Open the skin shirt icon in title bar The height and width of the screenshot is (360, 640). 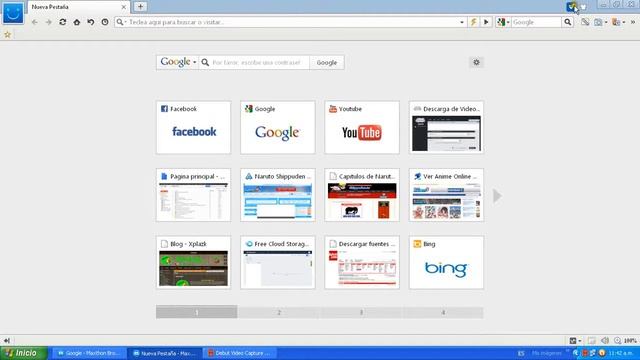584,7
